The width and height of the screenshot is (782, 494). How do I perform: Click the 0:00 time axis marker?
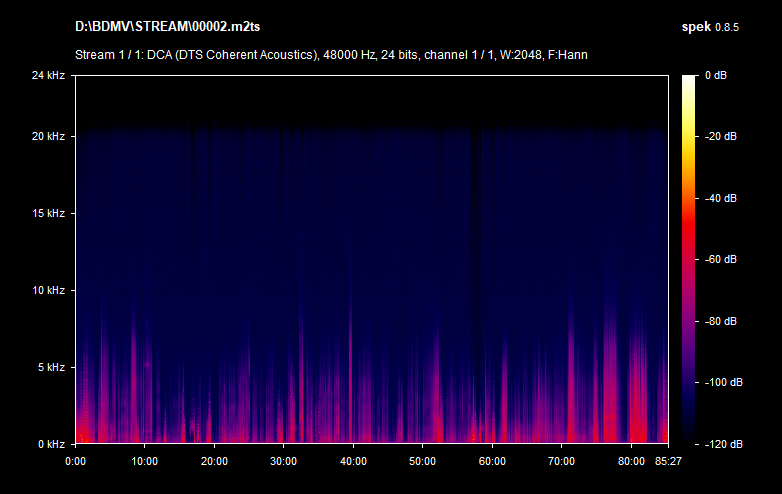75,462
